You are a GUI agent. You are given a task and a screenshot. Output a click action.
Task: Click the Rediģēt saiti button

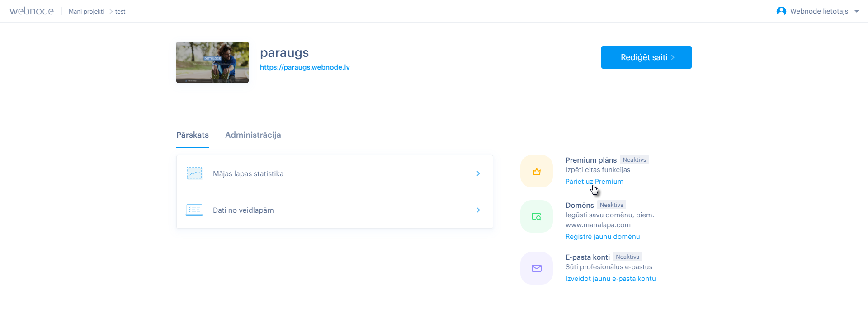[646, 57]
